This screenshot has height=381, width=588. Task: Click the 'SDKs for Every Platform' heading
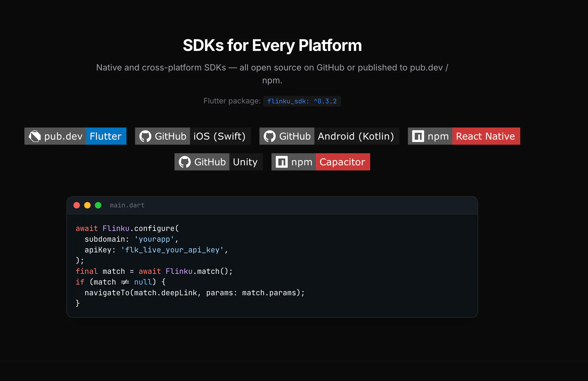coord(272,45)
